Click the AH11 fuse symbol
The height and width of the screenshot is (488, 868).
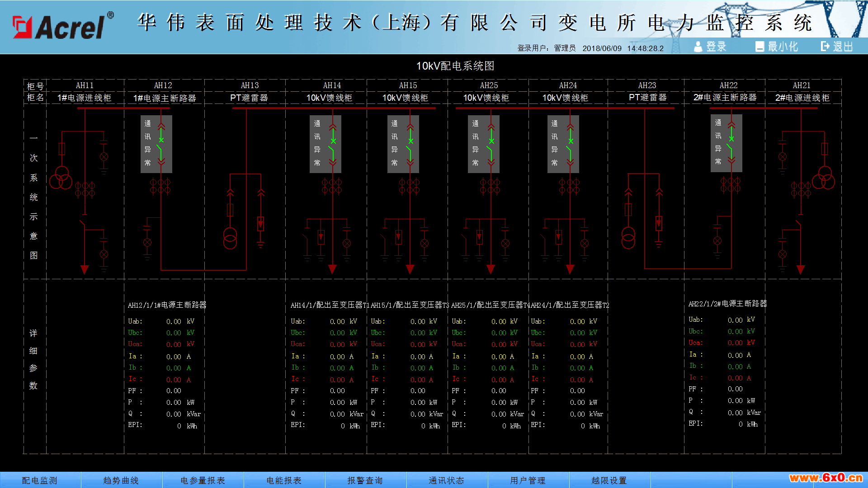62,149
